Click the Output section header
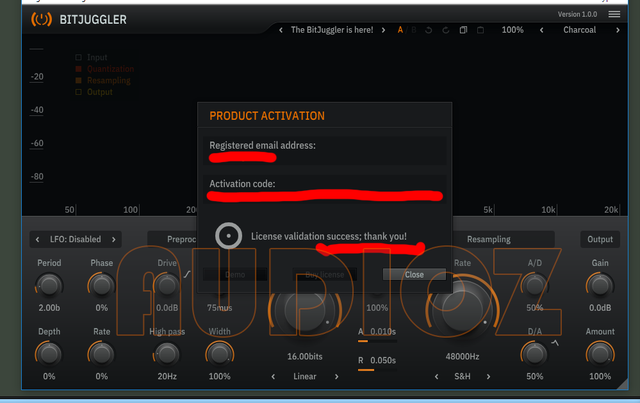The width and height of the screenshot is (640, 403). [600, 239]
